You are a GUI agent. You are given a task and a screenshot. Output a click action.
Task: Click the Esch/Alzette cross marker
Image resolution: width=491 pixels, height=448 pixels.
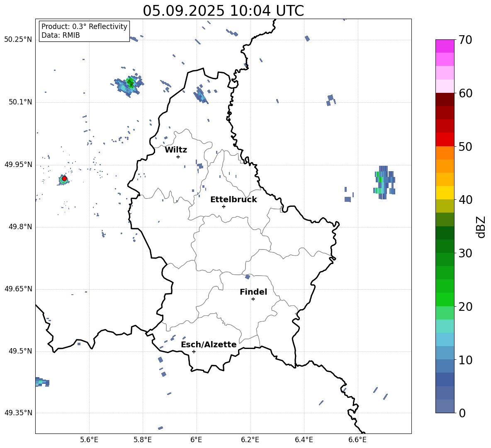point(194,351)
